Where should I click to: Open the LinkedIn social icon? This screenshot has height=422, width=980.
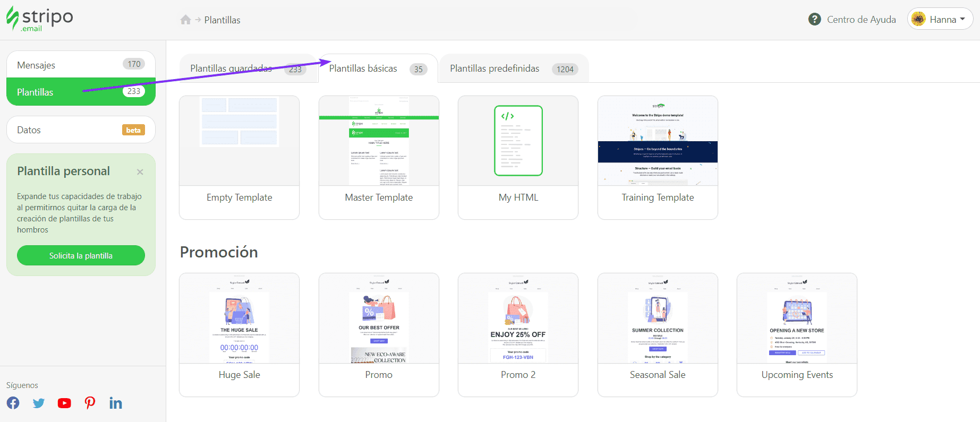click(x=115, y=403)
